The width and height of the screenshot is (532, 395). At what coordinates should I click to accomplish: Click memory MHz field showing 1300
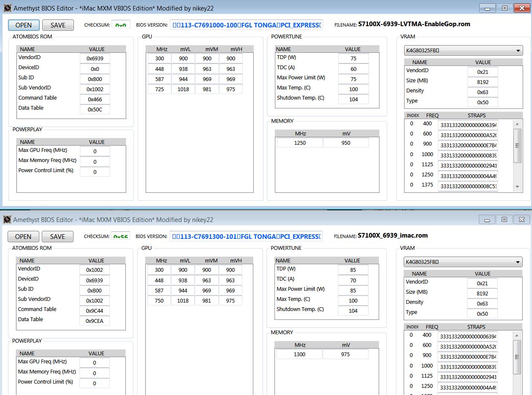click(299, 354)
